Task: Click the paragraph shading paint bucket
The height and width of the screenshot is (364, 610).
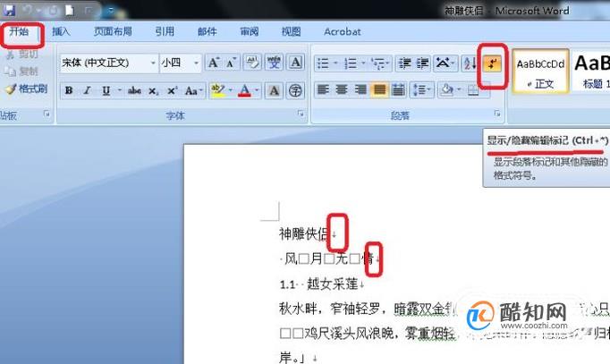Action: coord(446,90)
